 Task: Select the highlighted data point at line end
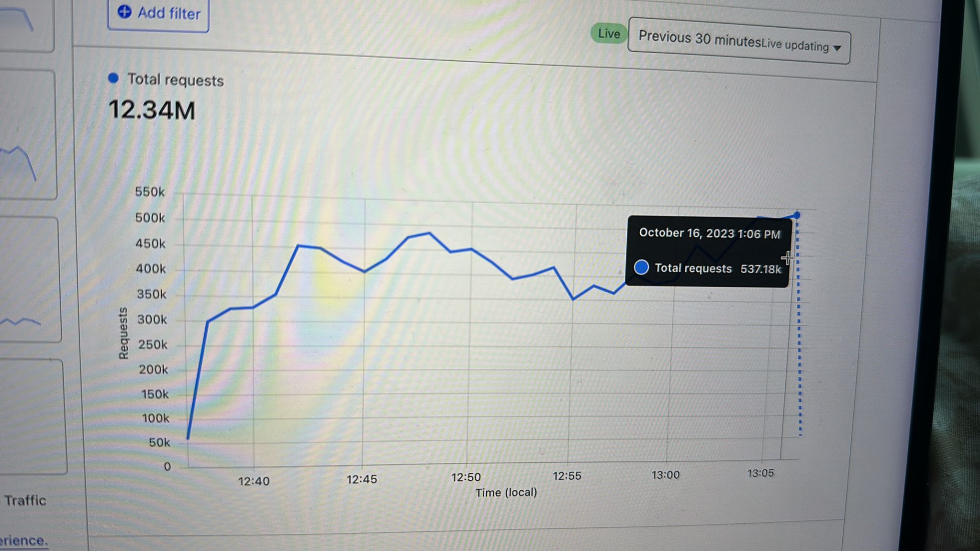pyautogui.click(x=797, y=215)
